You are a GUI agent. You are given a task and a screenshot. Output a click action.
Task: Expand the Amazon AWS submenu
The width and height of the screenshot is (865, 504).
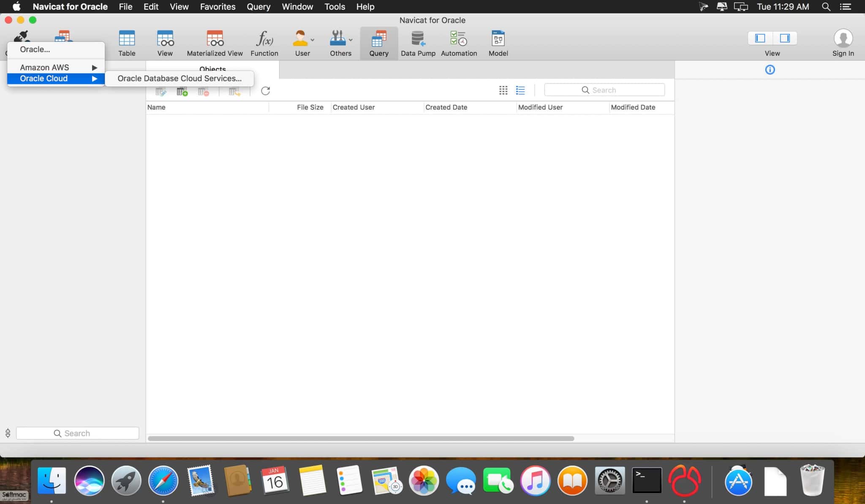click(56, 67)
